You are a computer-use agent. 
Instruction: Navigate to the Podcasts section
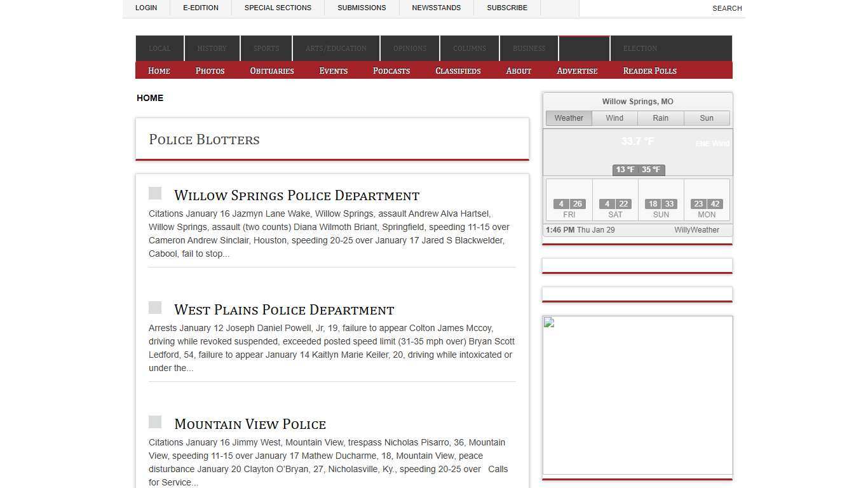(x=391, y=71)
